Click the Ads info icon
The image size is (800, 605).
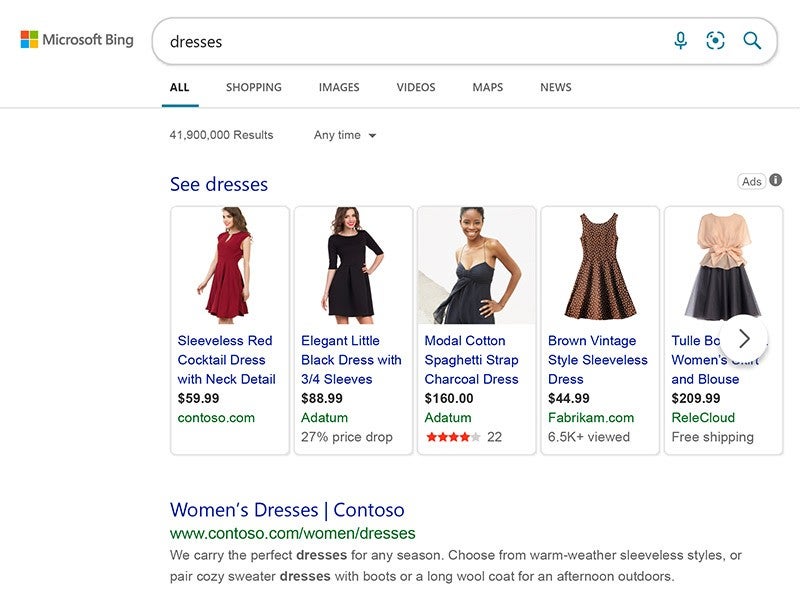(776, 180)
